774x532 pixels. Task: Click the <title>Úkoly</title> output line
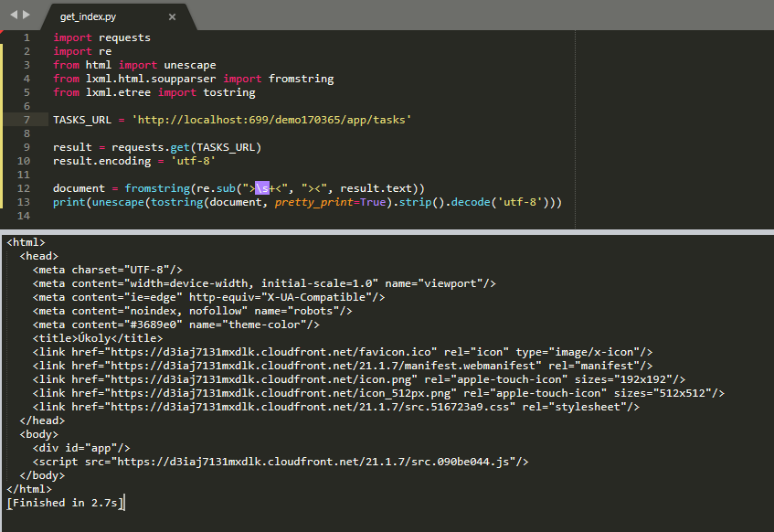(x=98, y=338)
